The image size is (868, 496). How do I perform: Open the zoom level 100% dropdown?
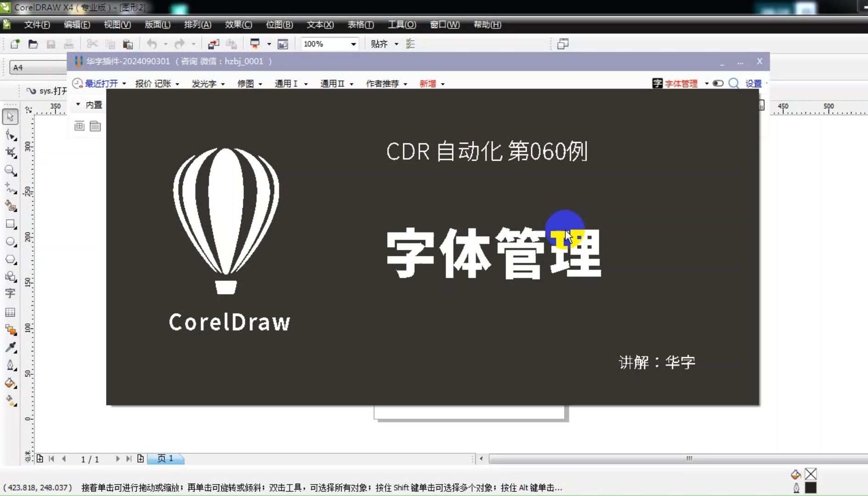pos(353,44)
